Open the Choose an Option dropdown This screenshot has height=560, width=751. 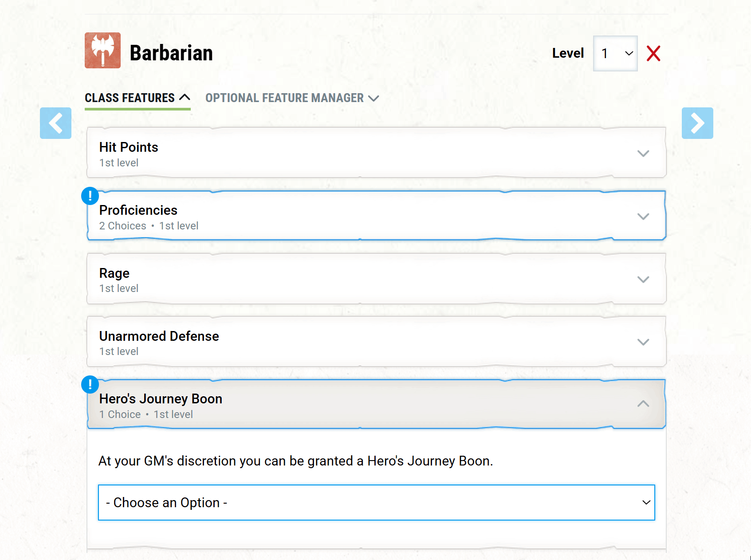[376, 502]
